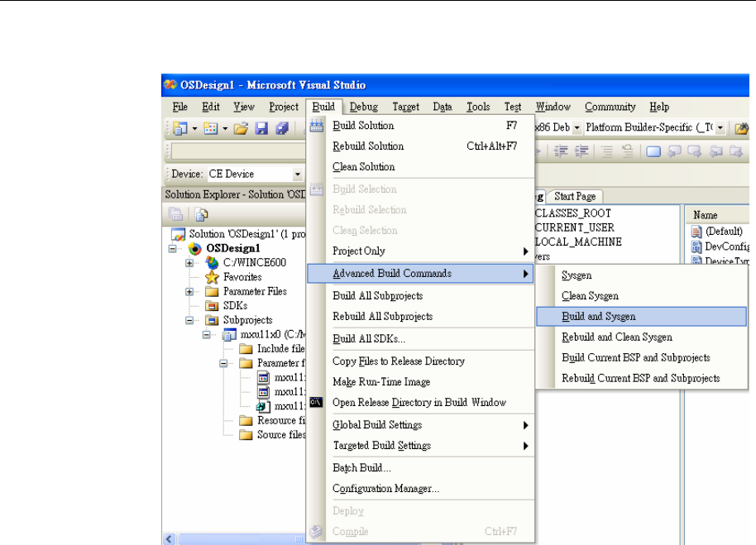Collapse the mxu11x0 subproject node
Image resolution: width=756 pixels, height=545 pixels.
click(207, 335)
